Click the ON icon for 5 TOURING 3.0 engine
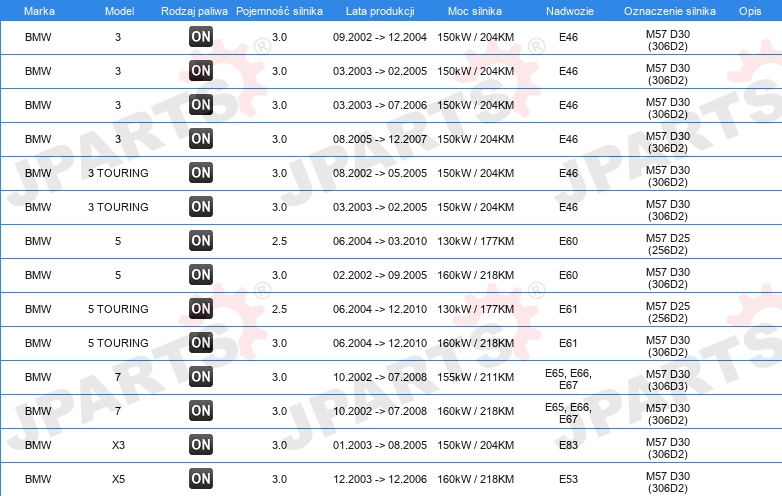782x496 pixels. pos(201,342)
